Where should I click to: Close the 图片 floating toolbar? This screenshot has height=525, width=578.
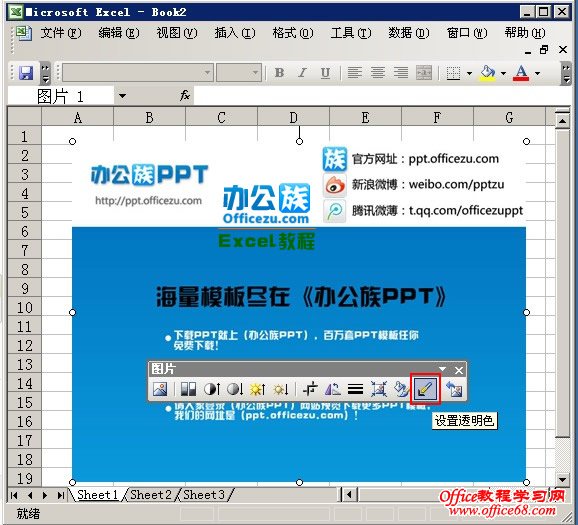pyautogui.click(x=459, y=370)
